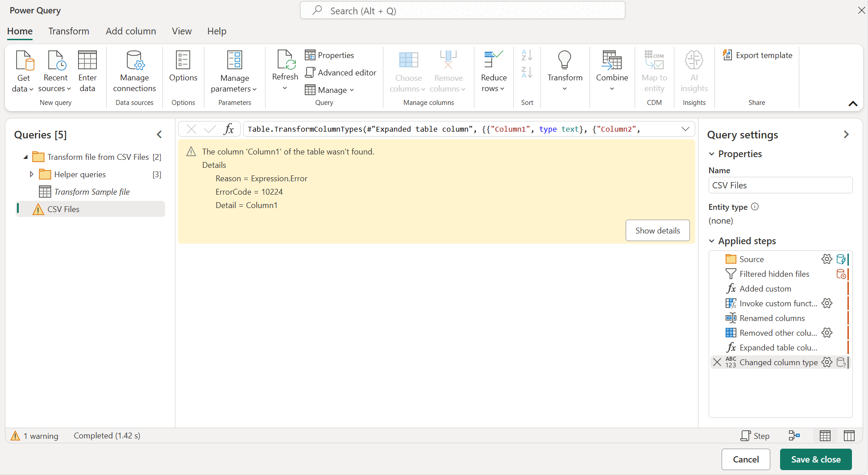
Task: Open the Options dialog
Action: click(x=183, y=66)
